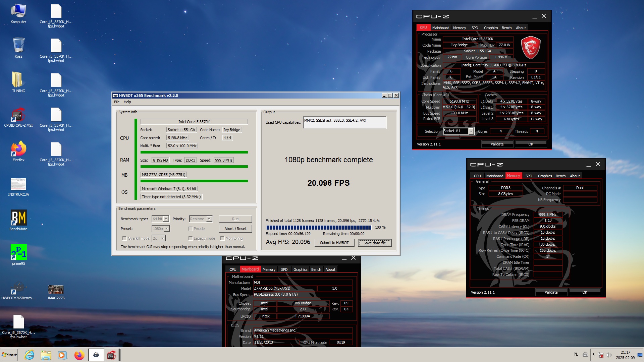Open the Kosz recycle bin icon

tap(18, 48)
